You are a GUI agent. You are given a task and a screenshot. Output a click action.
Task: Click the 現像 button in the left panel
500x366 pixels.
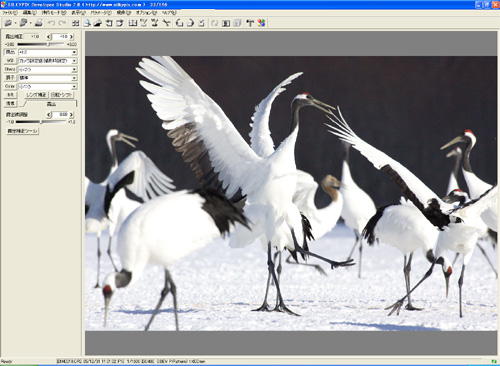pyautogui.click(x=10, y=103)
